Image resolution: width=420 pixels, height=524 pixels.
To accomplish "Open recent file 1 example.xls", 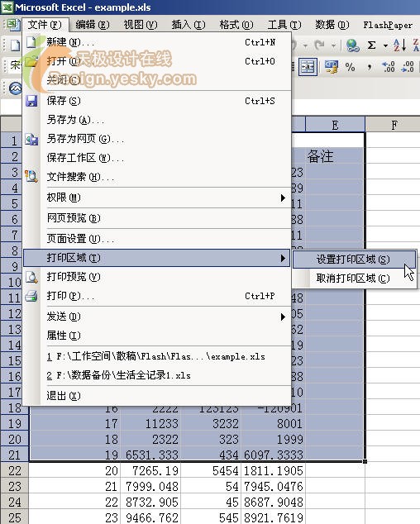I will coord(157,356).
